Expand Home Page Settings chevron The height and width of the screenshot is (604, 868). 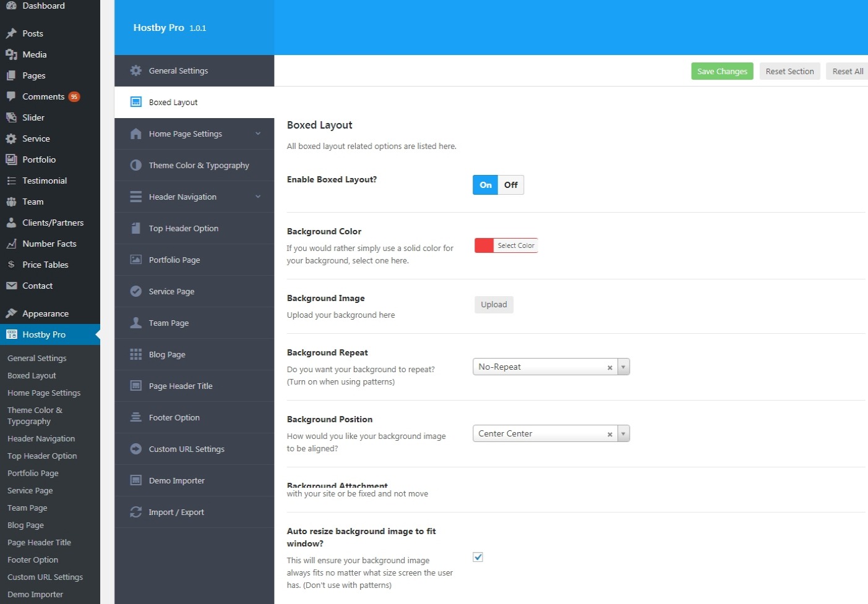(x=258, y=134)
